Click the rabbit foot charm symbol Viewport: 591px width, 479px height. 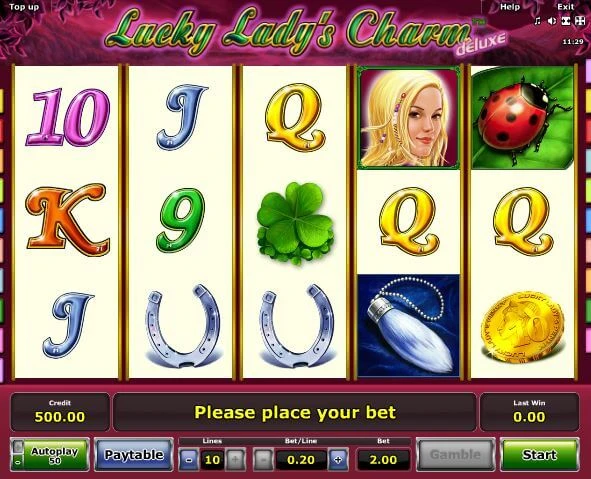pyautogui.click(x=409, y=326)
